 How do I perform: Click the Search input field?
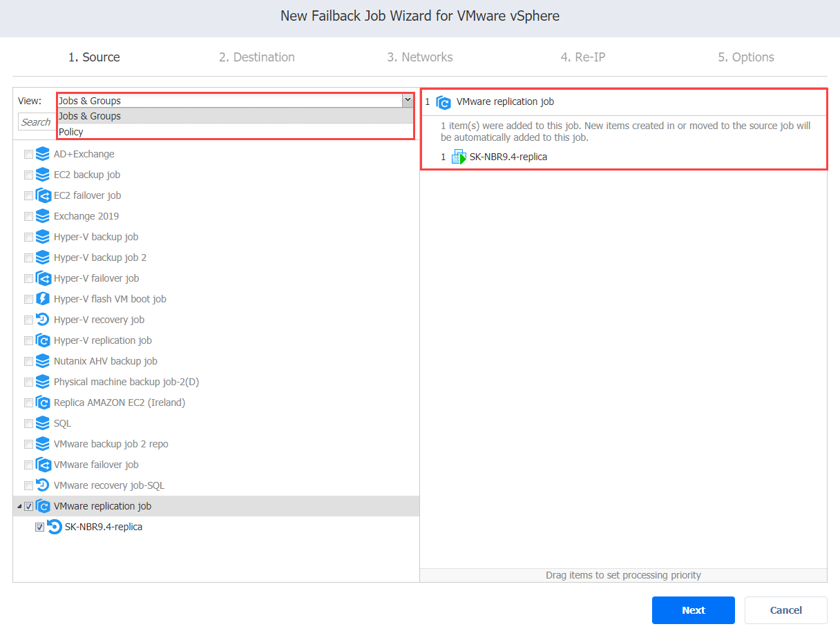[x=37, y=122]
